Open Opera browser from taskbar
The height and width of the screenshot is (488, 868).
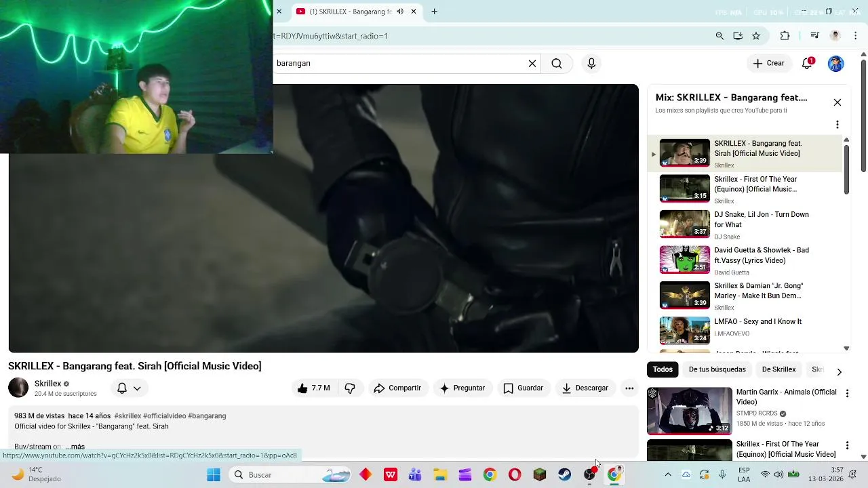point(515,475)
